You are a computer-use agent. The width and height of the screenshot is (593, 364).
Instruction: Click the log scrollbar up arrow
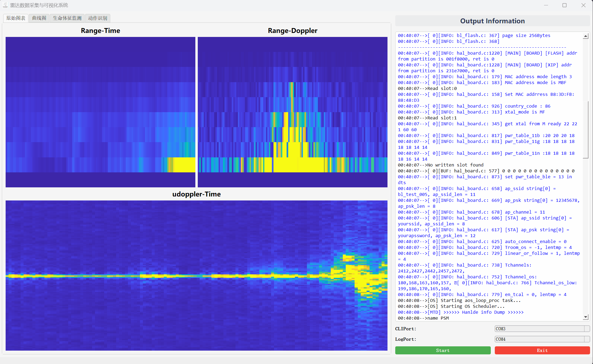(586, 36)
